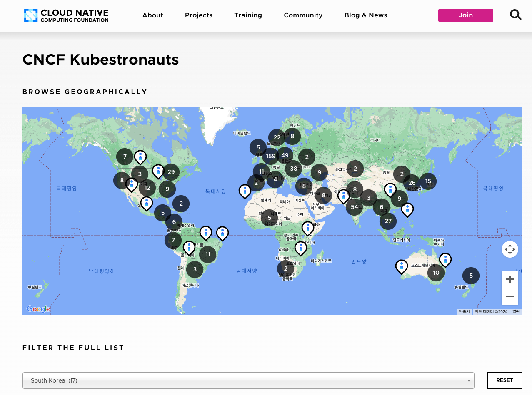The image size is (532, 395).
Task: Open the 12 cluster in central USA
Action: click(x=147, y=188)
